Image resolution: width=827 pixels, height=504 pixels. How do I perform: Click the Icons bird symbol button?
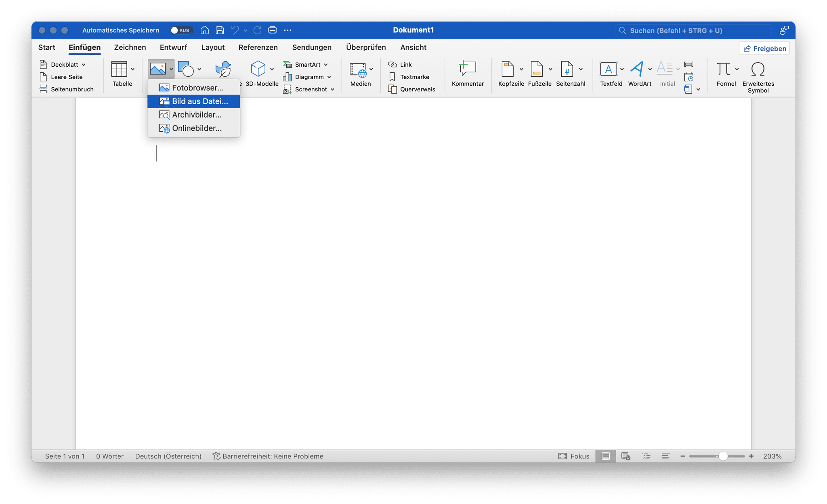[223, 69]
